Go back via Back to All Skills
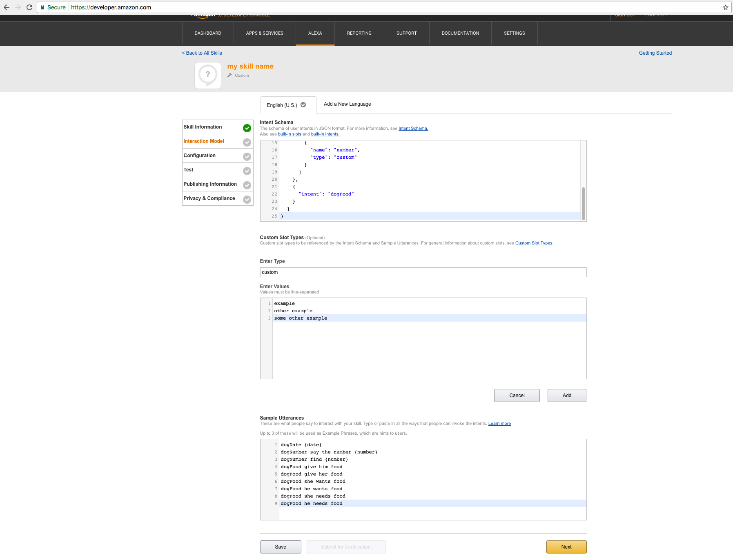Screen dimensions: 733x560 point(202,53)
